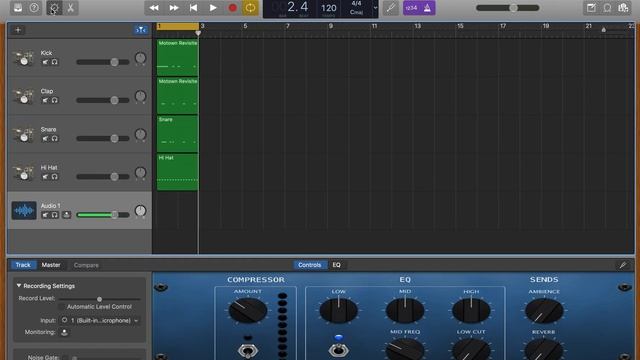This screenshot has height=360, width=640.
Task: Collapse the Recording Settings section
Action: 19,286
